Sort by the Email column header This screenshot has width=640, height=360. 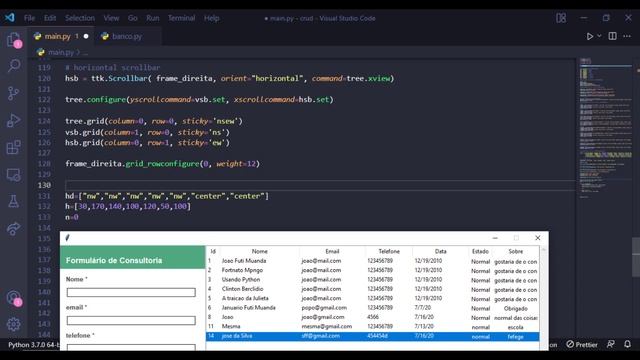click(332, 251)
